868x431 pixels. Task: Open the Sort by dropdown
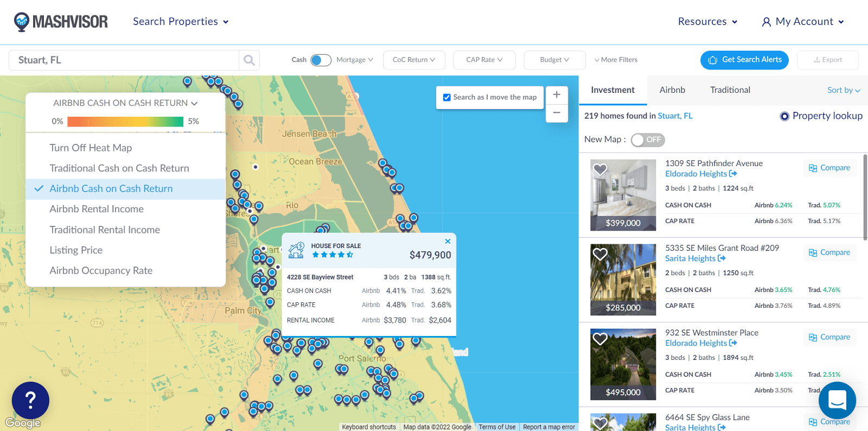click(x=844, y=90)
